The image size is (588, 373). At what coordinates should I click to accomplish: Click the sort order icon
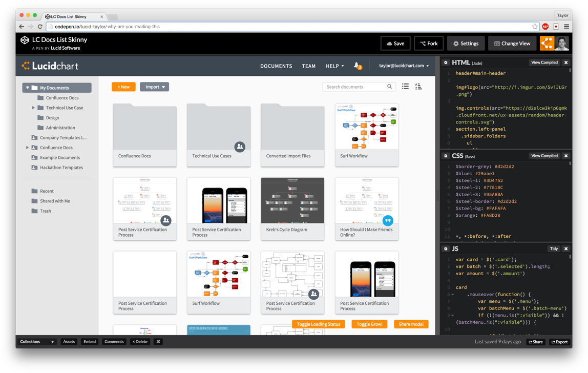click(x=418, y=87)
